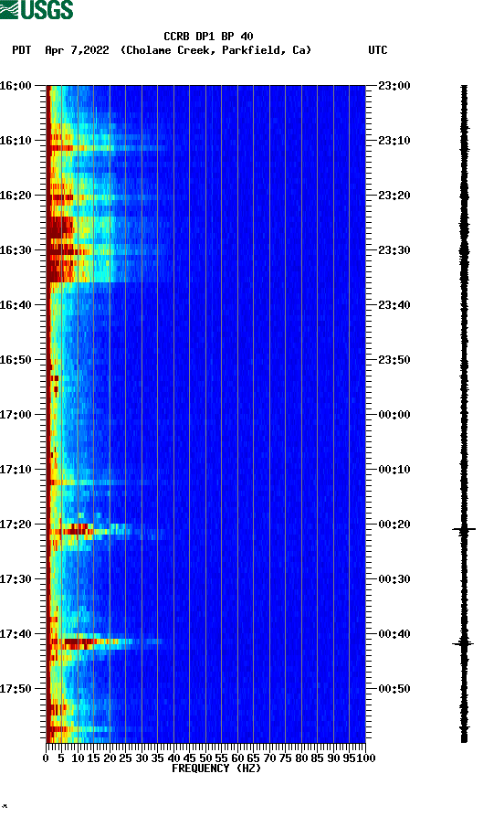Click the 16:10 PDT time label
This screenshot has height=816, width=504.
point(16,141)
